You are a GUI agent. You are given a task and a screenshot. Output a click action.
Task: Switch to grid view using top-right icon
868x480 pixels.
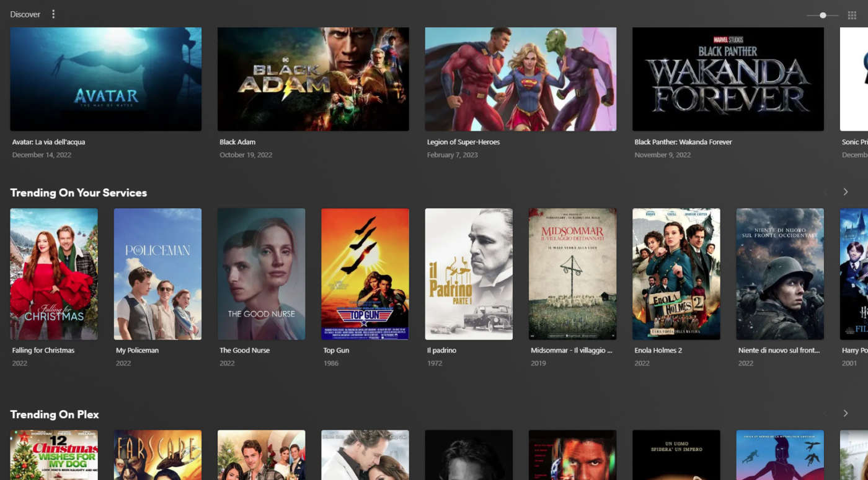click(852, 15)
